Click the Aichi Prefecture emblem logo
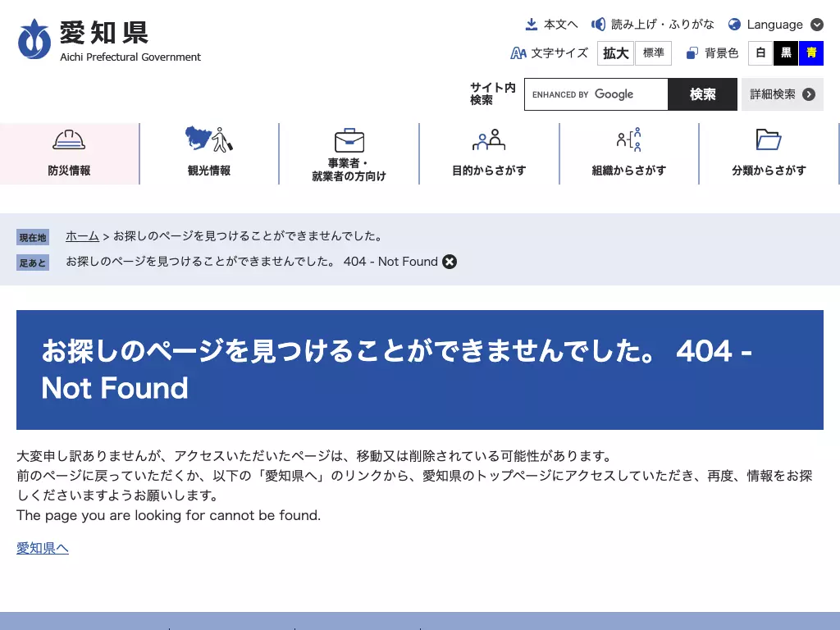The width and height of the screenshot is (840, 630). click(34, 39)
